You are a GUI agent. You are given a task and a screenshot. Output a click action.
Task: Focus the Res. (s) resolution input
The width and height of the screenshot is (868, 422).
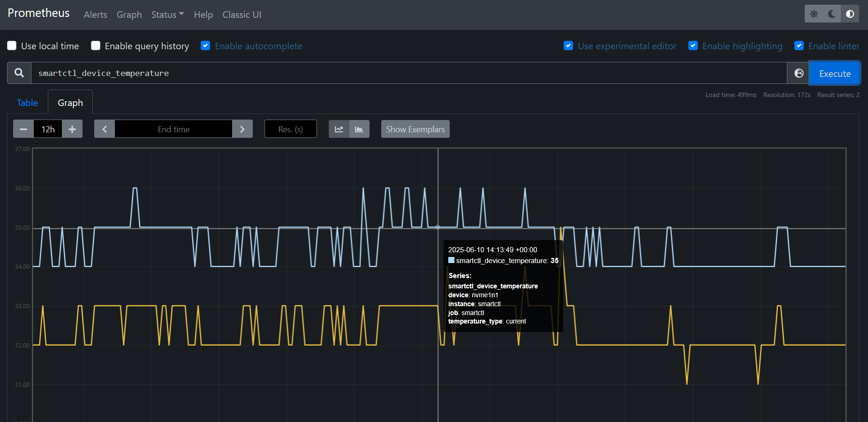pyautogui.click(x=290, y=129)
